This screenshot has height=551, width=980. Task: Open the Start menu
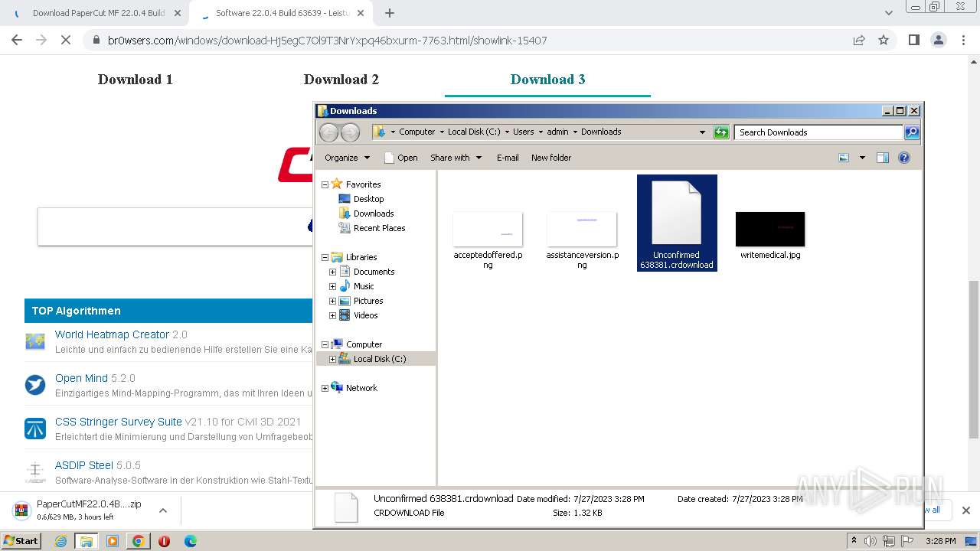(21, 541)
